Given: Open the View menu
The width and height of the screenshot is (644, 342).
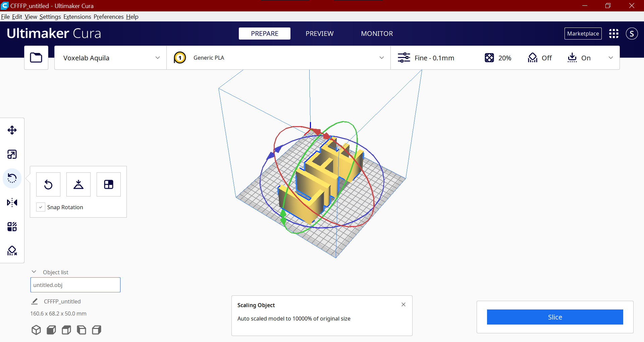Looking at the screenshot, I should click(31, 17).
